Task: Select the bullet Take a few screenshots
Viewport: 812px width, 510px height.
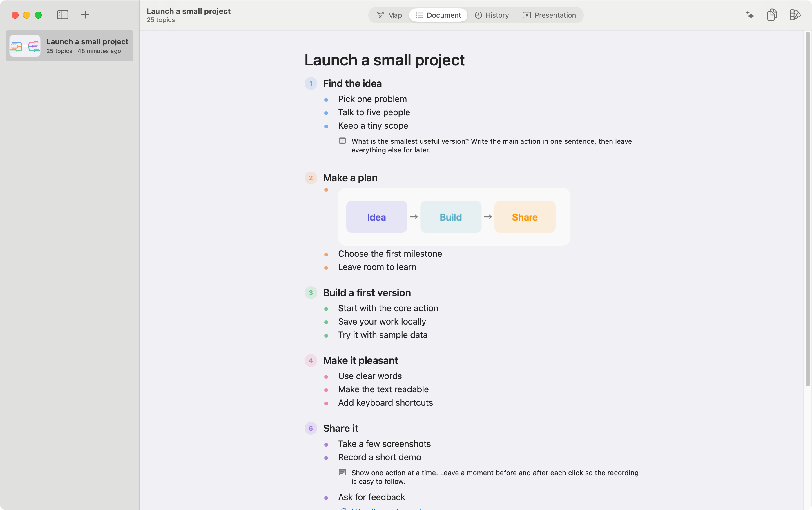Action: 385,444
